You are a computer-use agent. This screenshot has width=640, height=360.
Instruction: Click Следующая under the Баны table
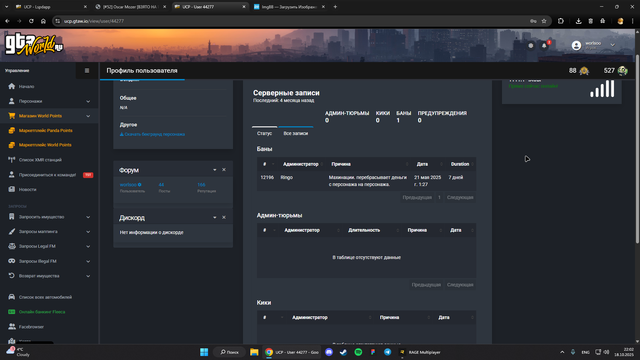tap(460, 198)
